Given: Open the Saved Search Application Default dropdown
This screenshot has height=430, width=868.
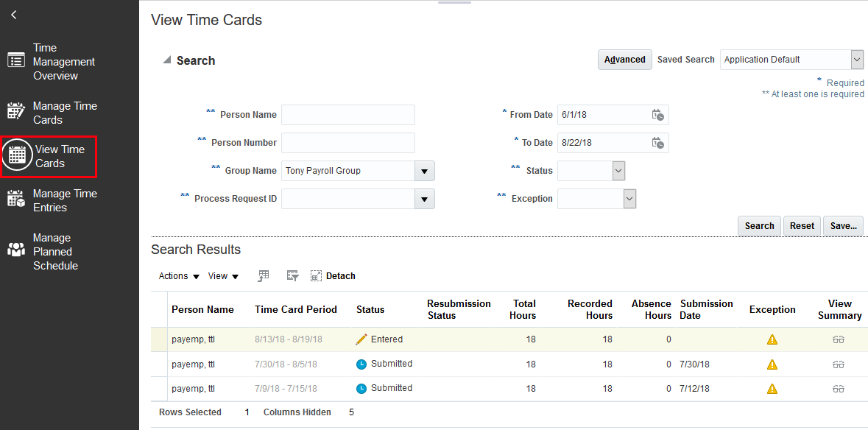Looking at the screenshot, I should [856, 59].
